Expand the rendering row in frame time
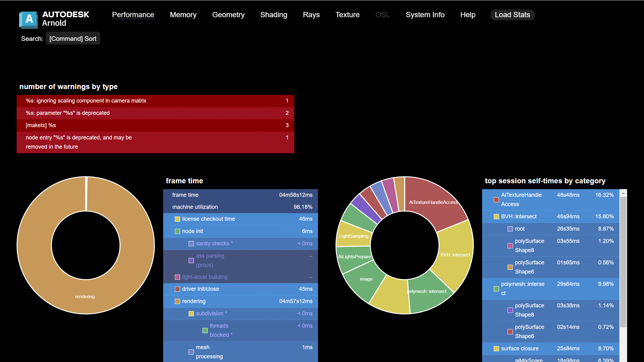This screenshot has width=644, height=362. coord(194,301)
